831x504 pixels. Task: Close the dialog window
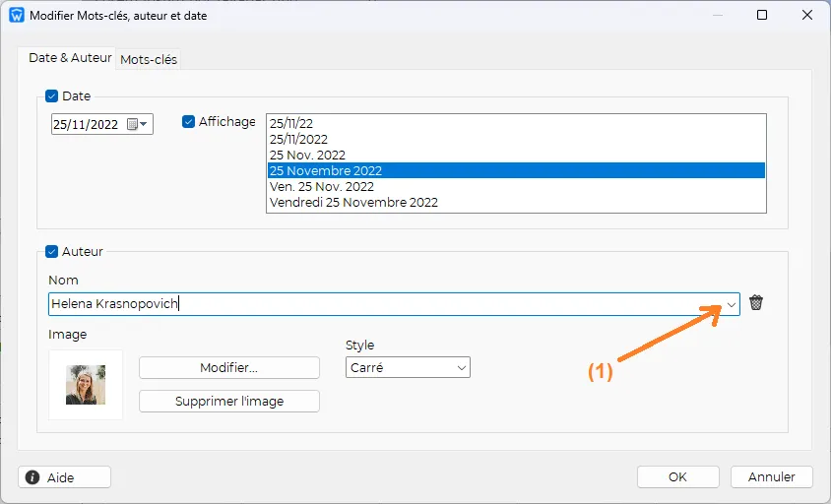pyautogui.click(x=807, y=15)
